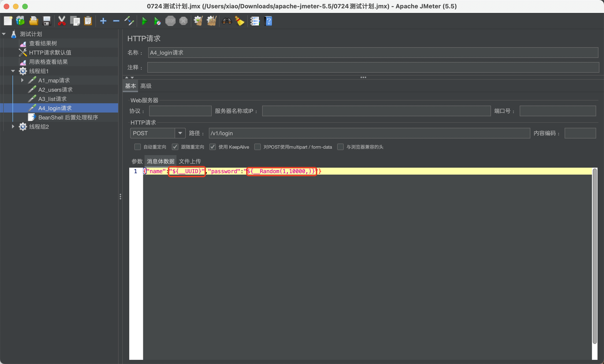Click the scissors Cut icon
The width and height of the screenshot is (604, 364).
[x=62, y=21]
